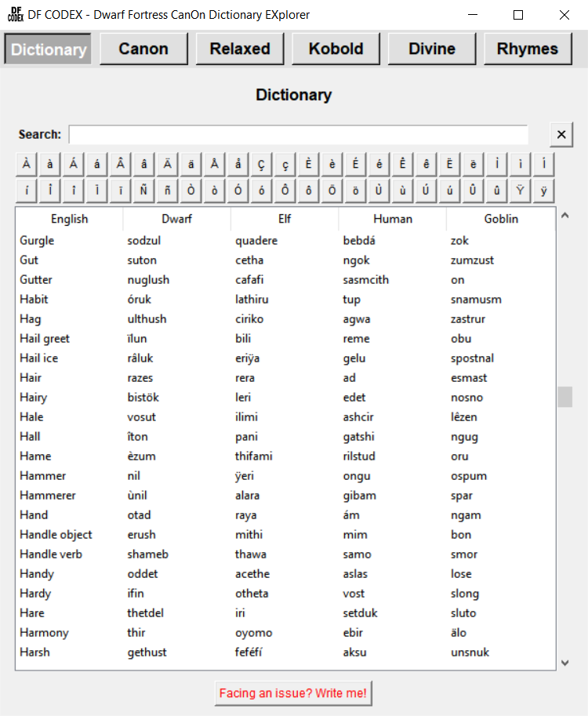Focus the Search input field

[x=299, y=135]
